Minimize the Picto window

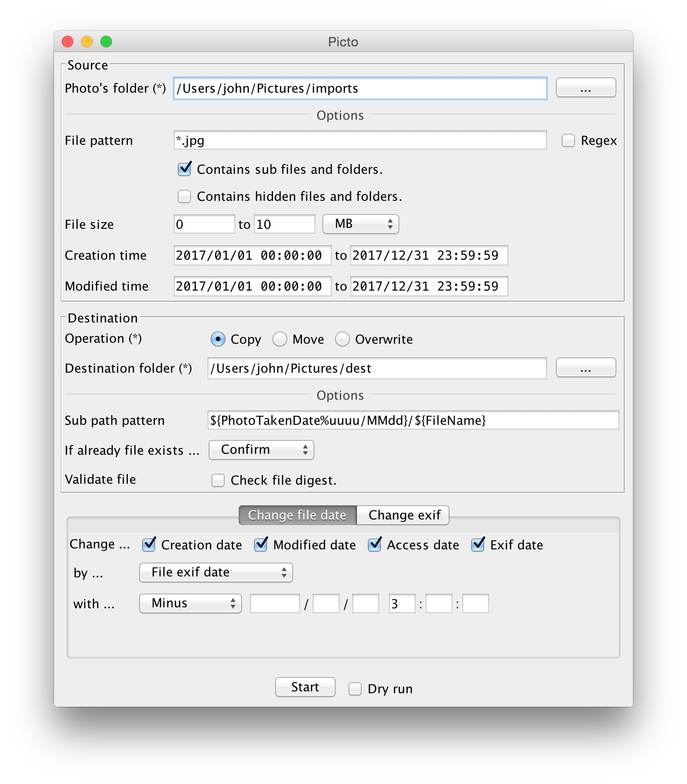pos(87,42)
